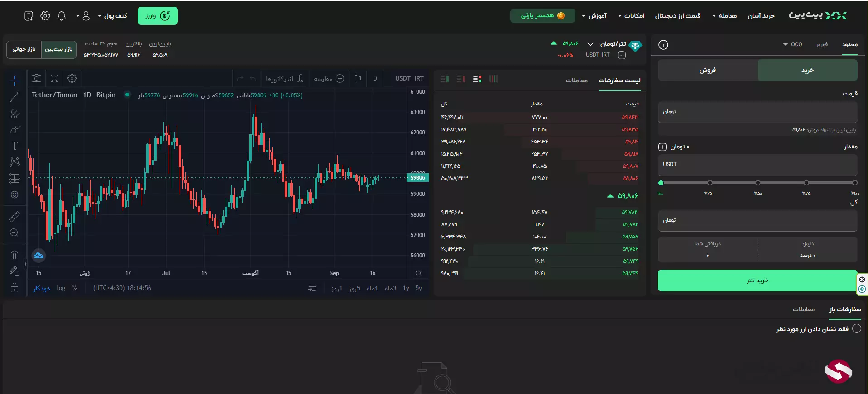The width and height of the screenshot is (868, 394).
Task: Click the 50% marker on amount slider
Action: pos(758,183)
